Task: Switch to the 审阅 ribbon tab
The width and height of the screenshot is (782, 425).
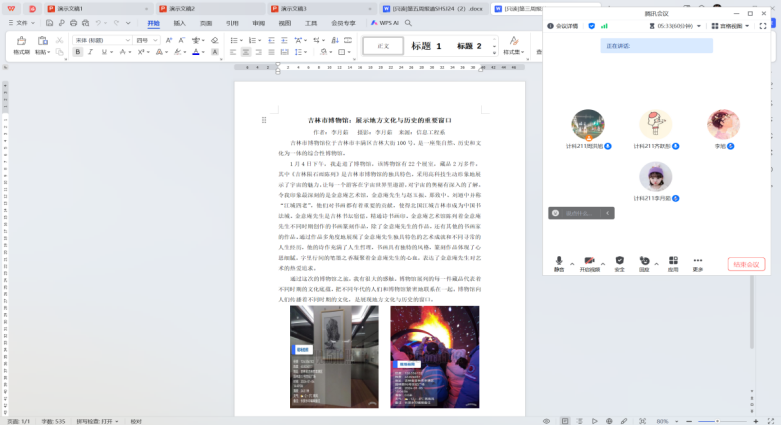Action: [x=259, y=22]
